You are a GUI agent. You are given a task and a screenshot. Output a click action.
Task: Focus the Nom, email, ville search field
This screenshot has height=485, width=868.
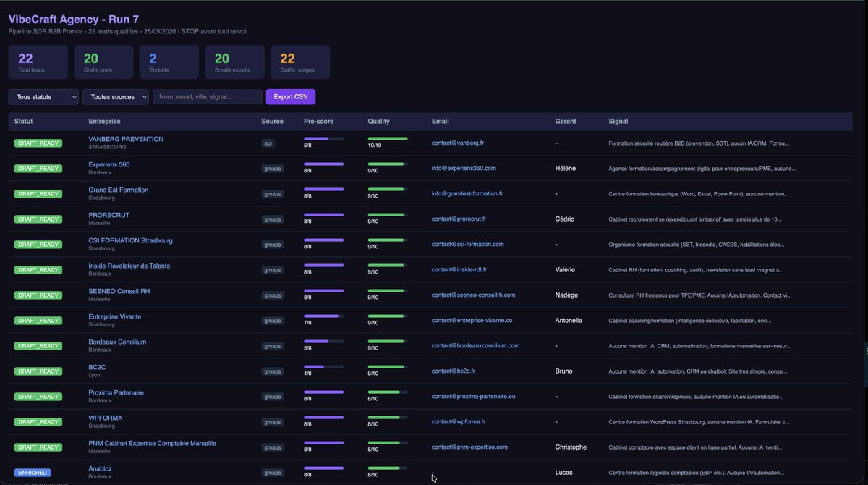coord(207,97)
